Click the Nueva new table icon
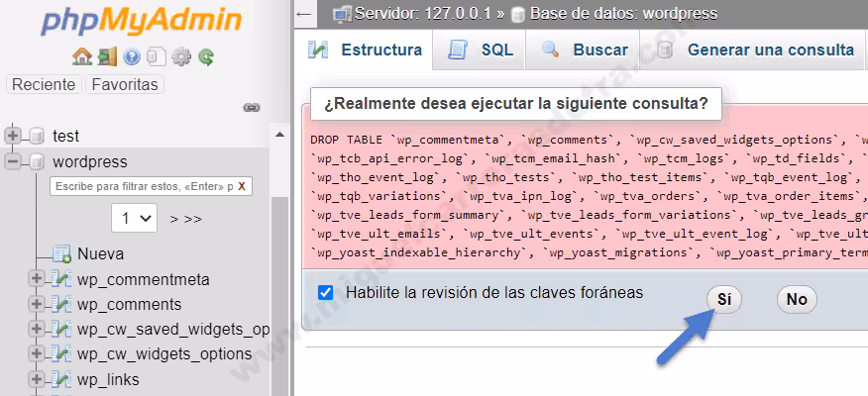868x396 pixels. pos(61,253)
